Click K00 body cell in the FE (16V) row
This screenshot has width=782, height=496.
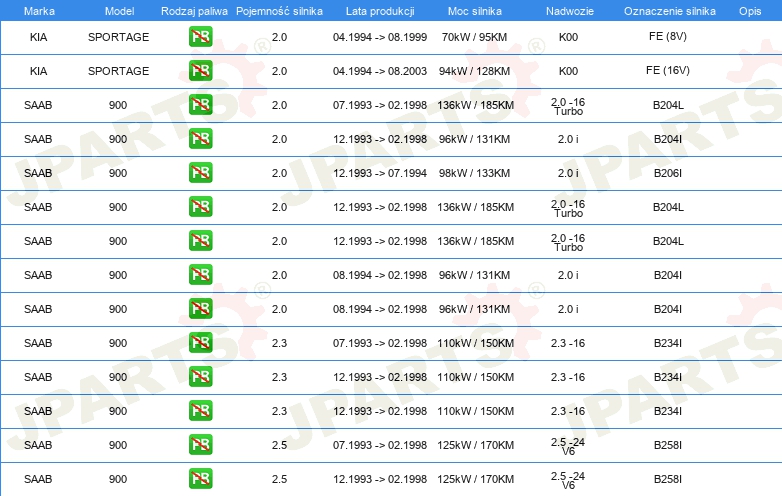(568, 71)
